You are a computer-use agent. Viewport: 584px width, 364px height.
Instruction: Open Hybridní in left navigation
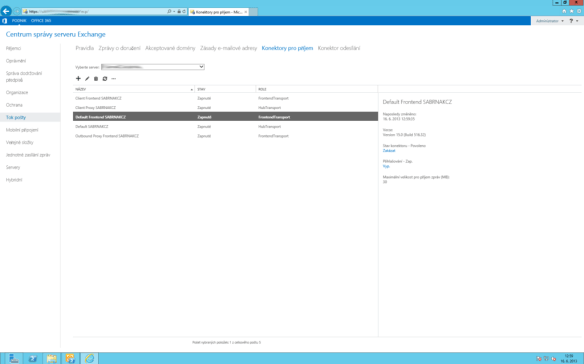(14, 180)
